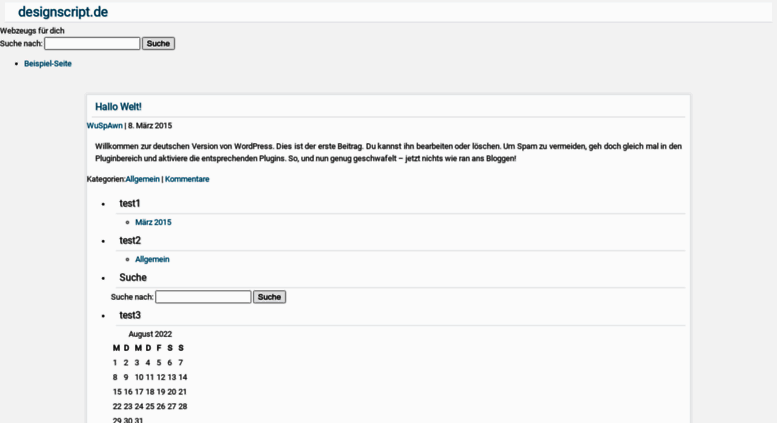Select day 25 in the calendar
This screenshot has width=777, height=423.
150,407
